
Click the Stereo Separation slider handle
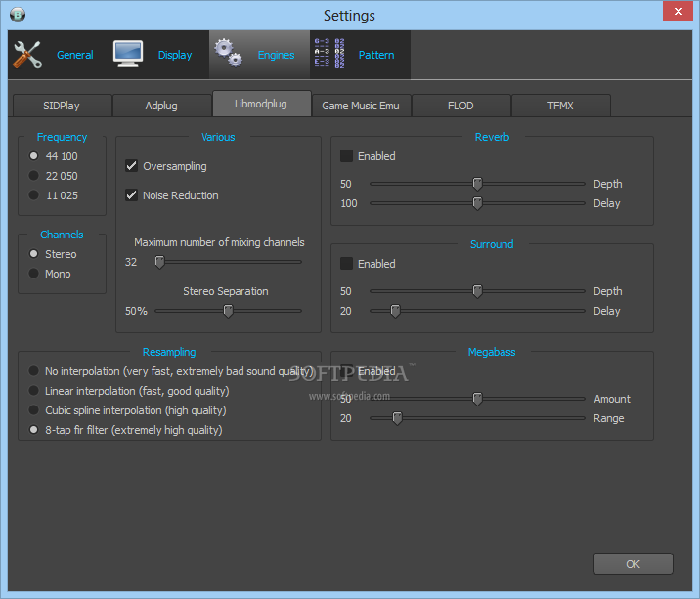click(228, 311)
